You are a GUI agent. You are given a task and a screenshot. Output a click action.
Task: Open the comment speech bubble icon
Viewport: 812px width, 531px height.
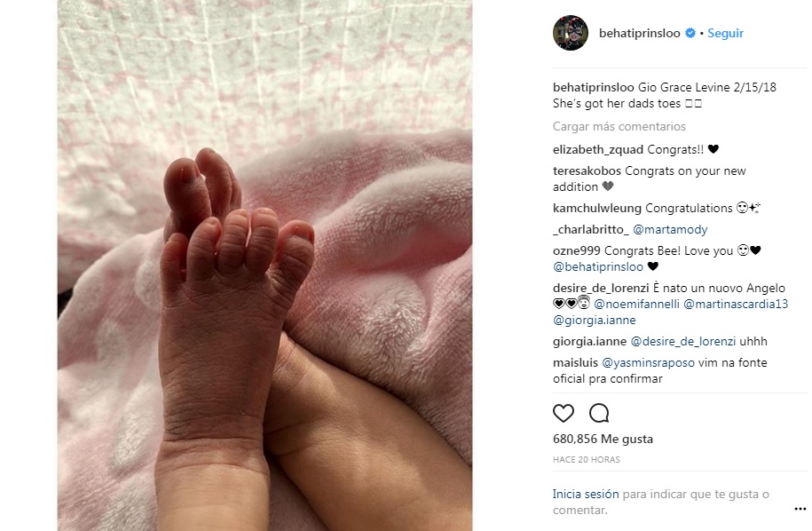pyautogui.click(x=599, y=414)
